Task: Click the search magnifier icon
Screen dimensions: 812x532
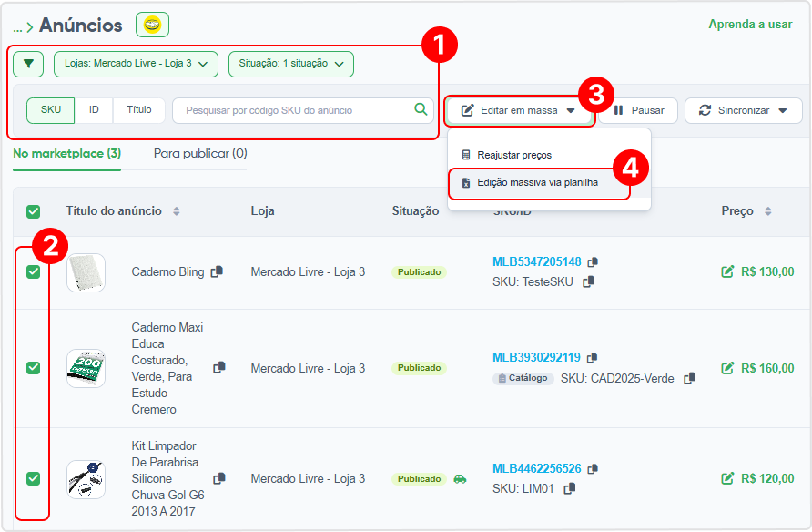Action: coord(421,109)
